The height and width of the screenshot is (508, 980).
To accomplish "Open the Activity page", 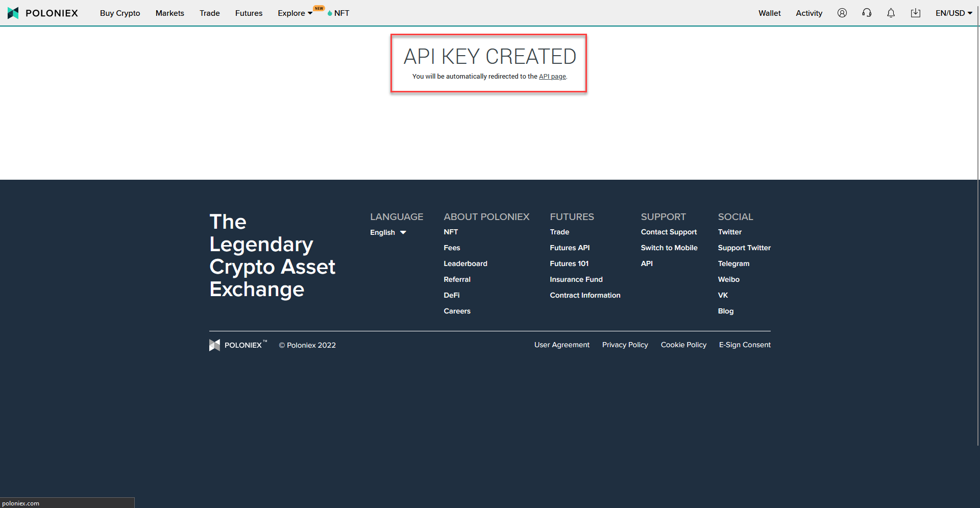I will point(808,13).
